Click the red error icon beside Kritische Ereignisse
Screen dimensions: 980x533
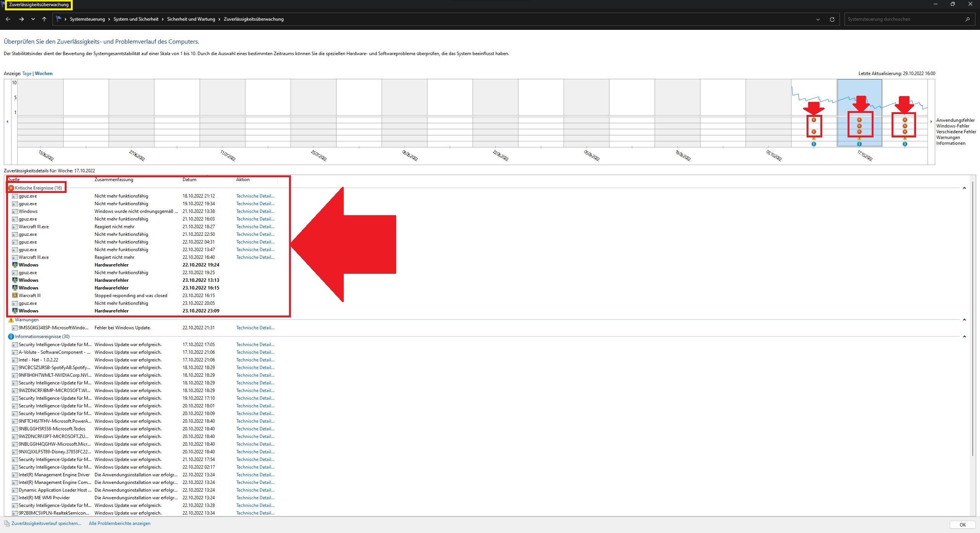(x=11, y=188)
